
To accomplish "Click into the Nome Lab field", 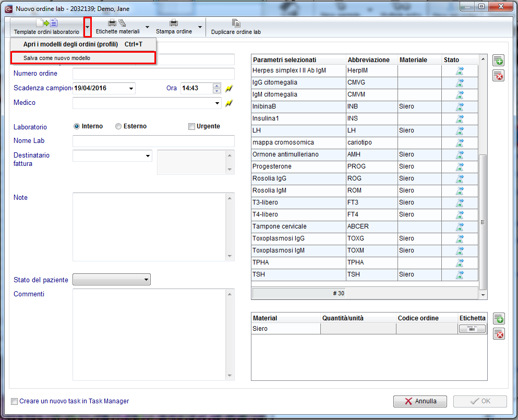I will tap(153, 141).
